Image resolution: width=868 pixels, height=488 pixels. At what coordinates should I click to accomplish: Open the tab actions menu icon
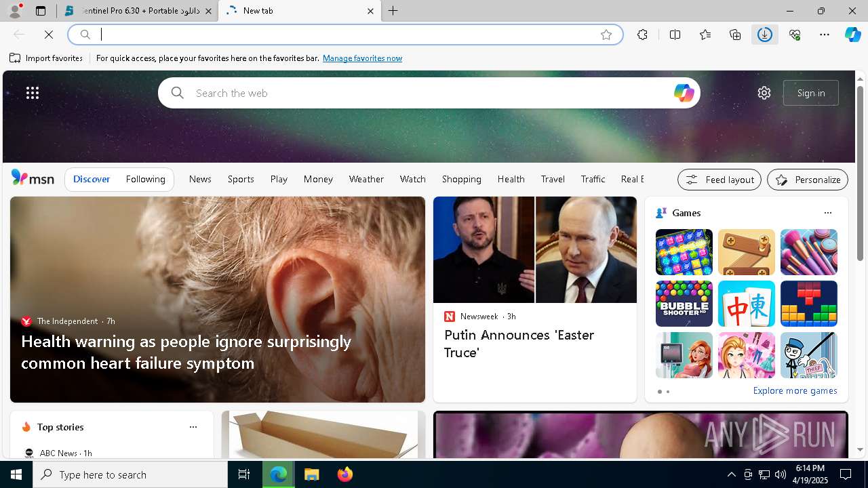tap(41, 11)
